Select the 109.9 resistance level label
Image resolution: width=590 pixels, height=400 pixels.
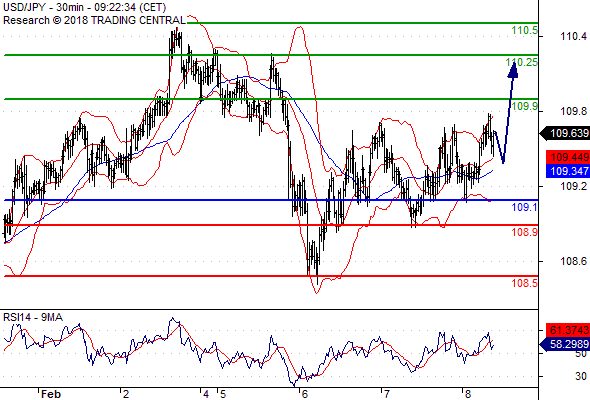(525, 106)
